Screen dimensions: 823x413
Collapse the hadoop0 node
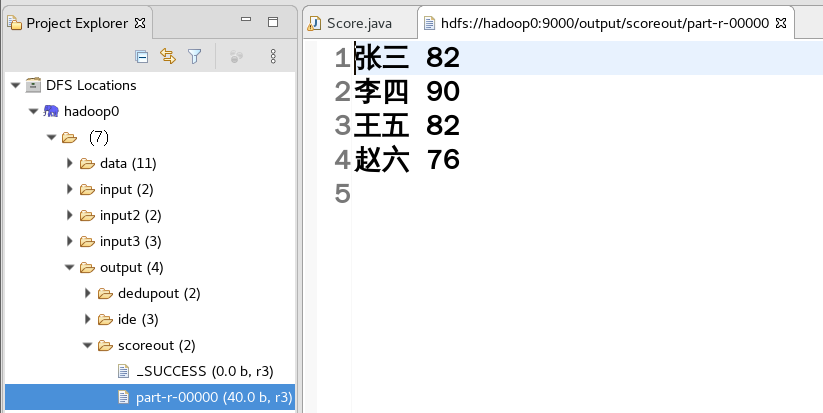tap(33, 111)
